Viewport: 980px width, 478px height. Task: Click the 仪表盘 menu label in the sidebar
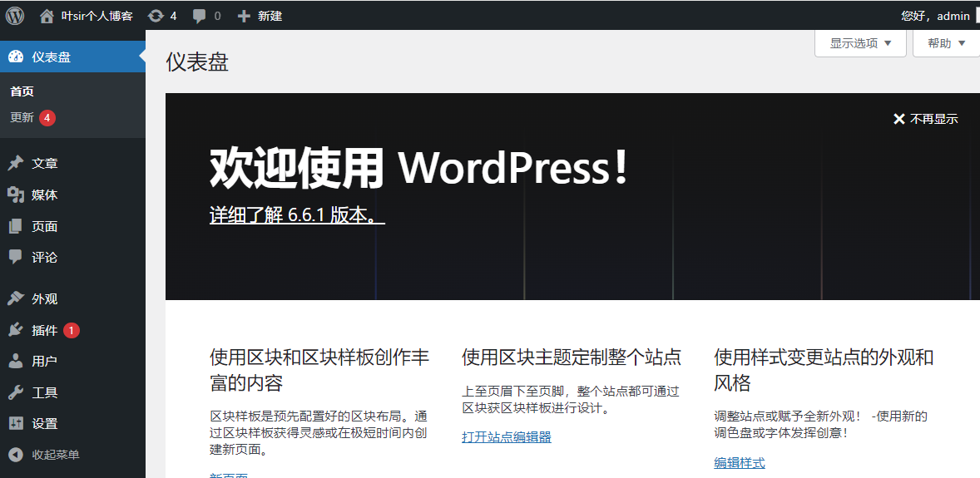[x=52, y=57]
